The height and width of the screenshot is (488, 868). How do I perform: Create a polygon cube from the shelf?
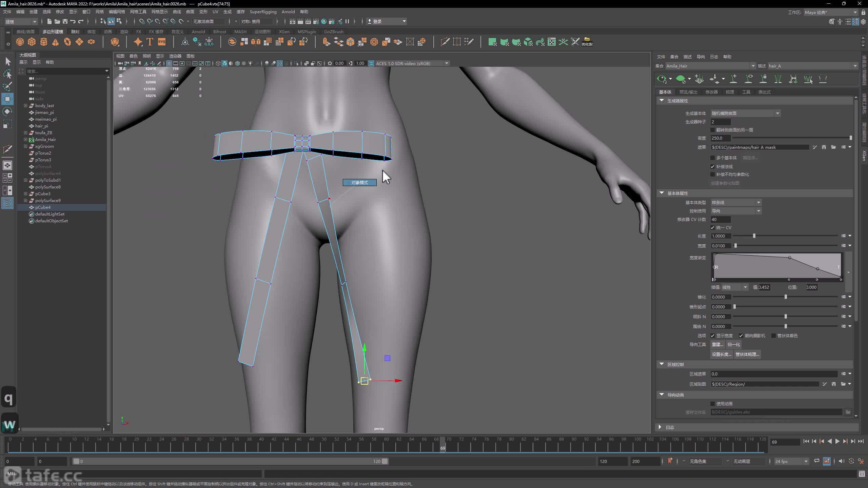point(32,42)
